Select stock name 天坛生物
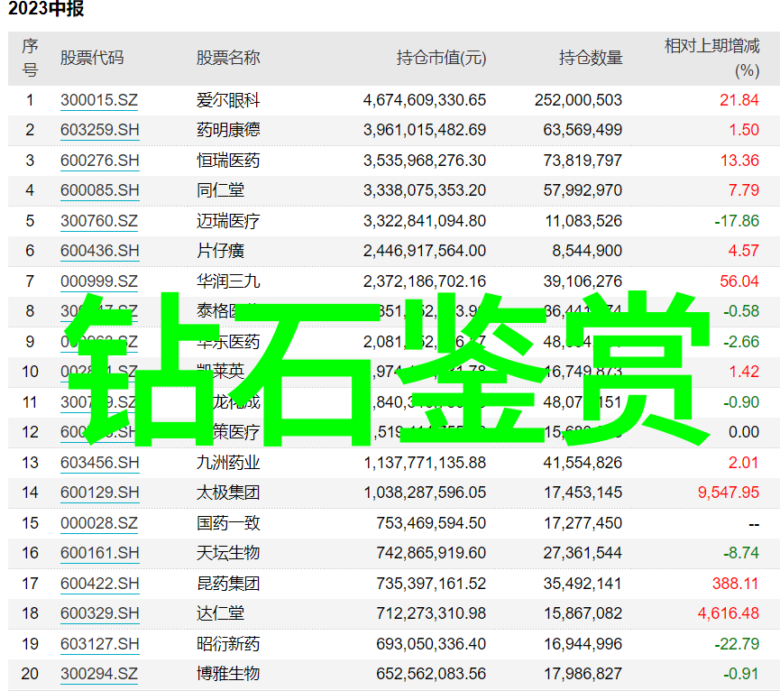780x700 pixels. pyautogui.click(x=228, y=554)
